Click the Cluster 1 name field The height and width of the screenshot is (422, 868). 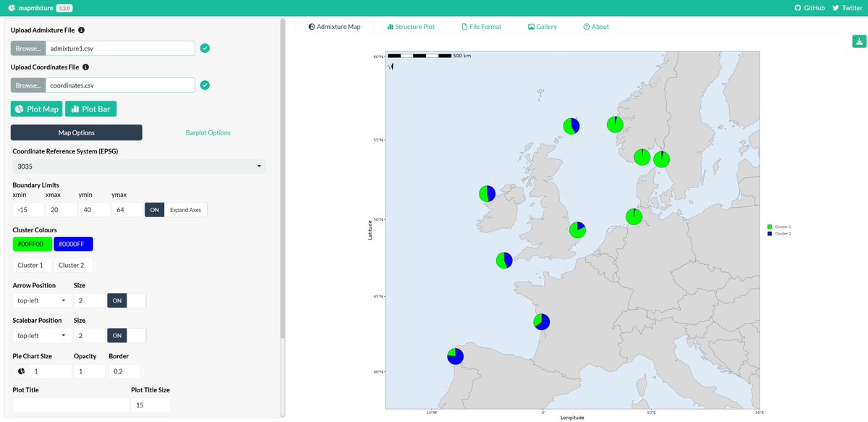[32, 265]
